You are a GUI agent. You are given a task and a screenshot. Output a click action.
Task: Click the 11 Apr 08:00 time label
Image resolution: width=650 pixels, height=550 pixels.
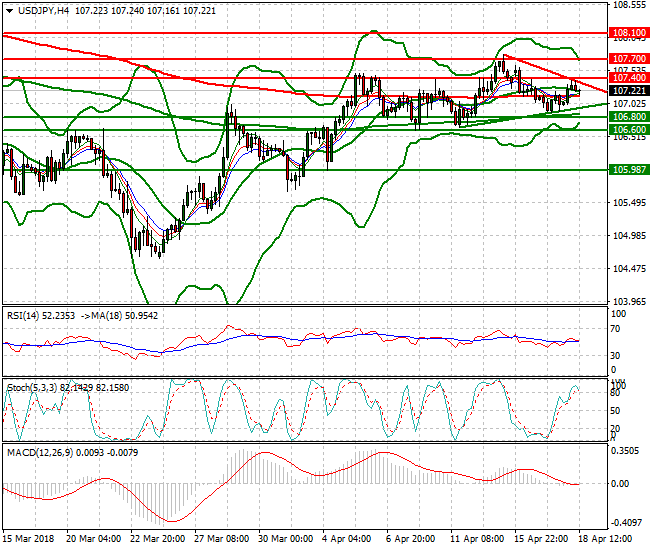coord(477,539)
